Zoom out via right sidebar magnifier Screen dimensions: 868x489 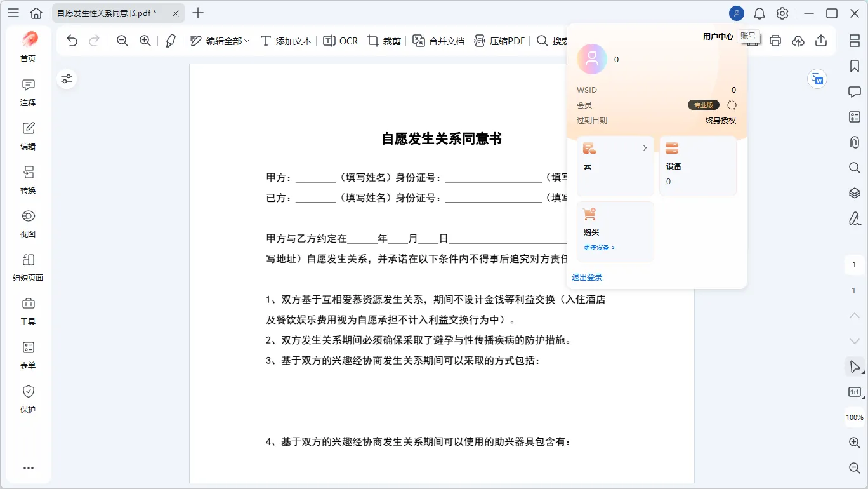[x=855, y=468]
